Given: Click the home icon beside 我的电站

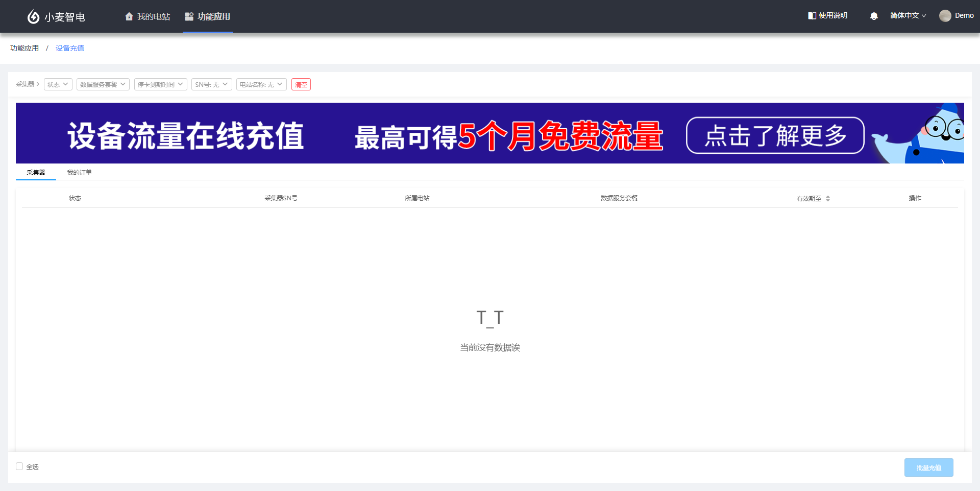Looking at the screenshot, I should [129, 16].
